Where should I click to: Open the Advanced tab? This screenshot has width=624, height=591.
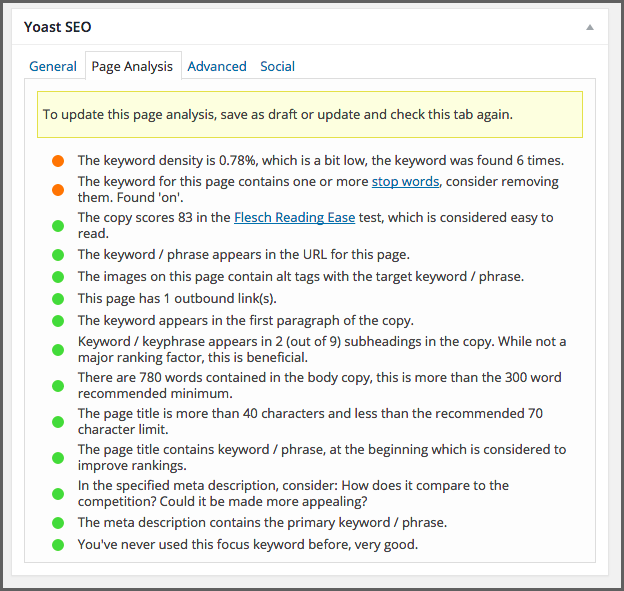click(217, 66)
